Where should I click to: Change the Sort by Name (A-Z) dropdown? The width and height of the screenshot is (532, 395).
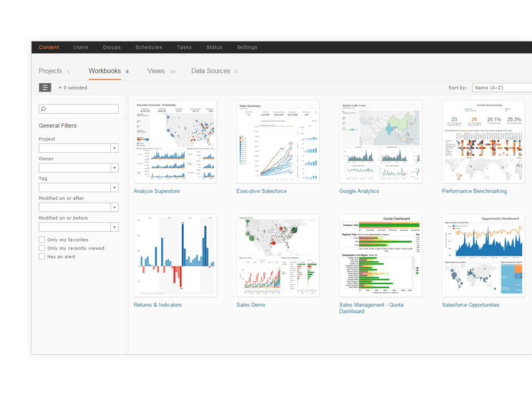[x=503, y=87]
